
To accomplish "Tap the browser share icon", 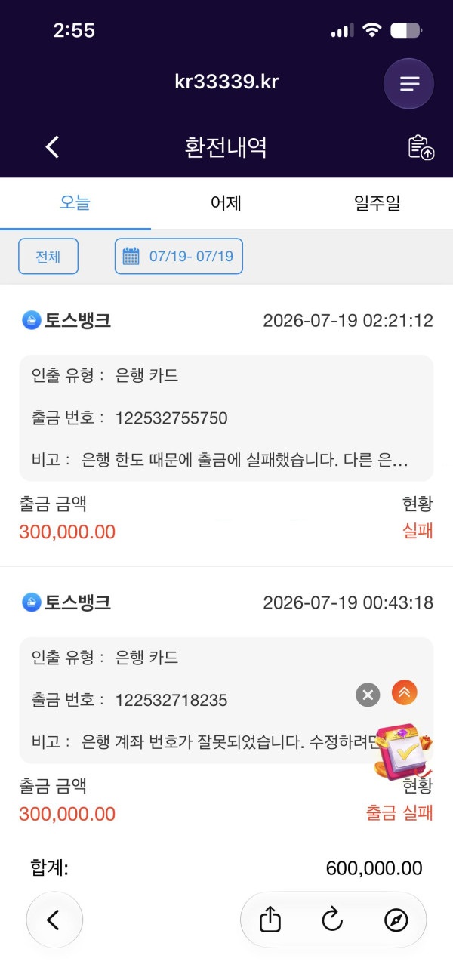I will (270, 919).
